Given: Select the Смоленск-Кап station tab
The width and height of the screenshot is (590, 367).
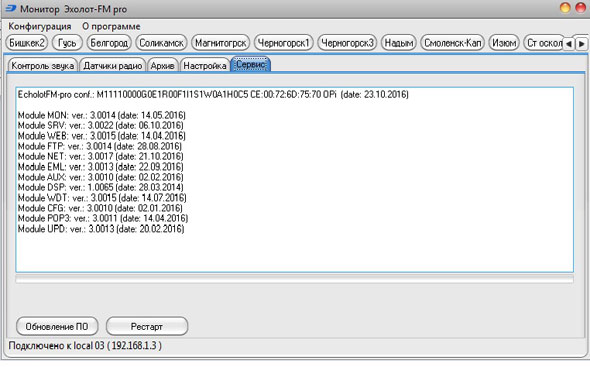Looking at the screenshot, I should point(452,43).
